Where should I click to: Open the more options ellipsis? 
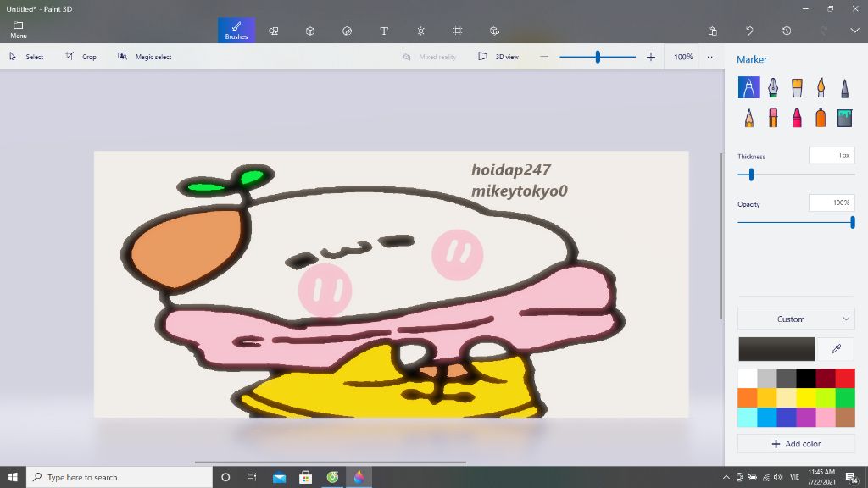(711, 57)
